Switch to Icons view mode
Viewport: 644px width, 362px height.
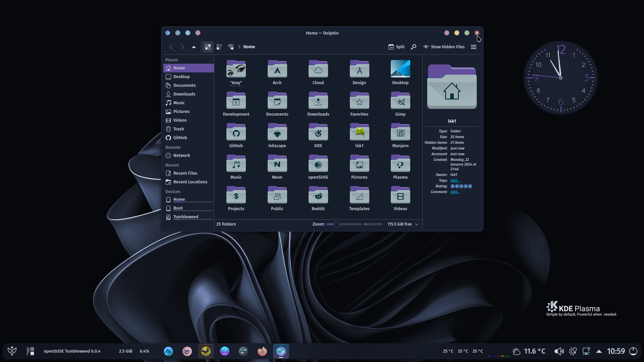208,47
